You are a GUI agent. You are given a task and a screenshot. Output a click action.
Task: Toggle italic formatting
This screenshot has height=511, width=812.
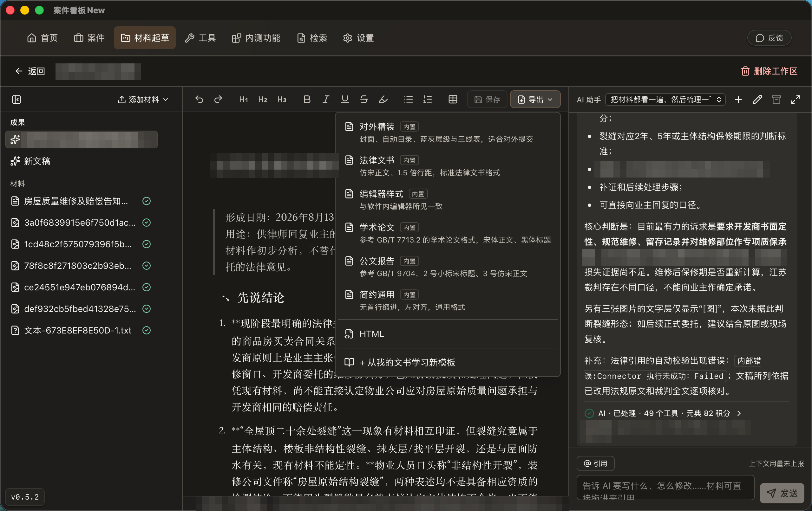(x=326, y=100)
